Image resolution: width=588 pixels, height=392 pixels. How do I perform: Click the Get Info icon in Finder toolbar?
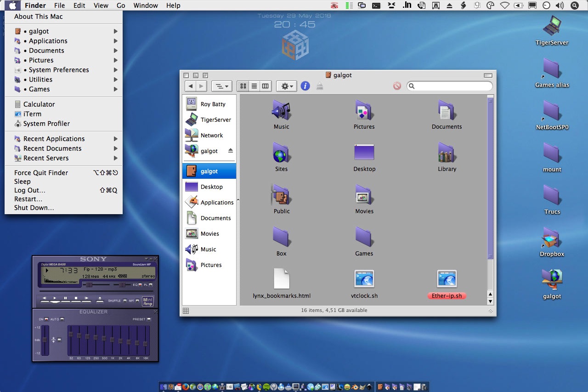305,86
